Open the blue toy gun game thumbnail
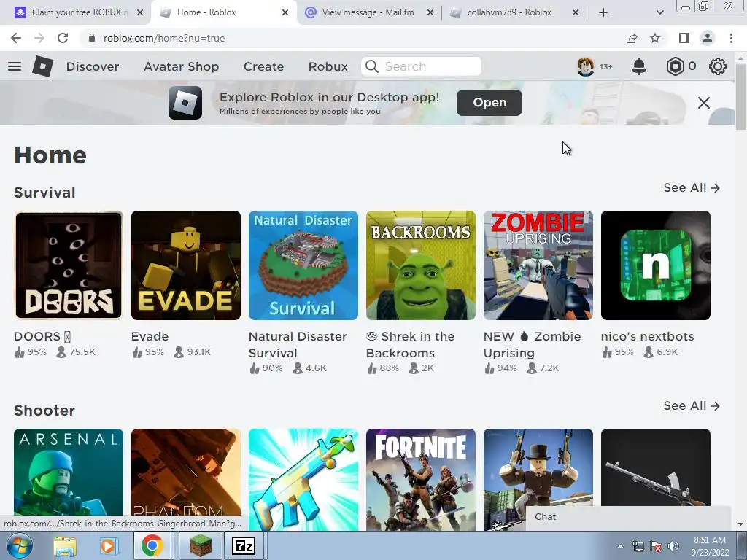The width and height of the screenshot is (747, 560). (303, 480)
